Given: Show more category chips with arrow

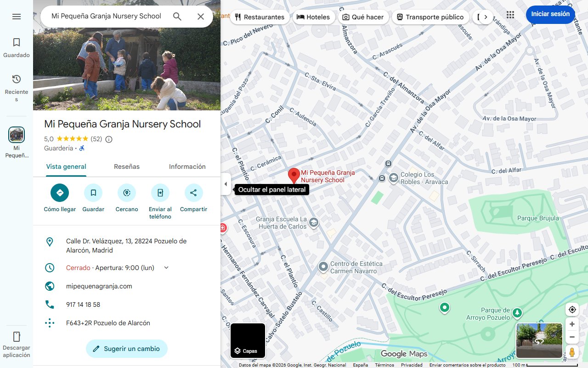Looking at the screenshot, I should pos(486,17).
